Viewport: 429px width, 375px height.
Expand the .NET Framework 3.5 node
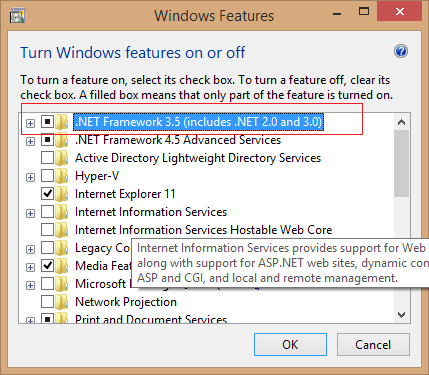[x=30, y=123]
